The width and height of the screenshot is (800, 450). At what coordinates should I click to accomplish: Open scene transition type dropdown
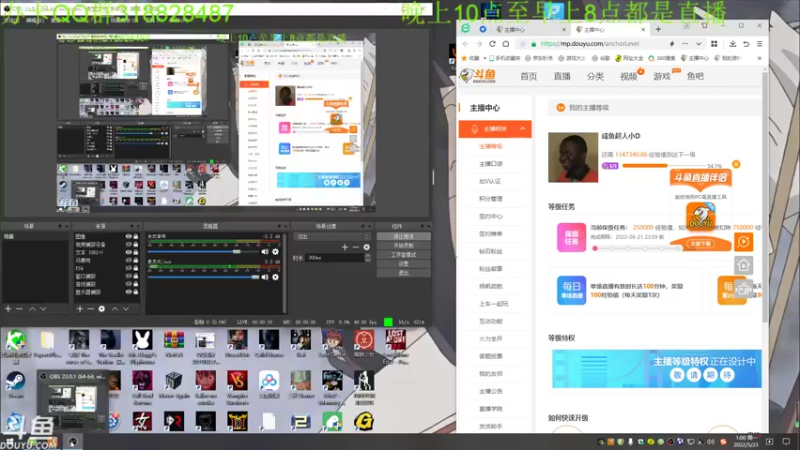(x=332, y=237)
